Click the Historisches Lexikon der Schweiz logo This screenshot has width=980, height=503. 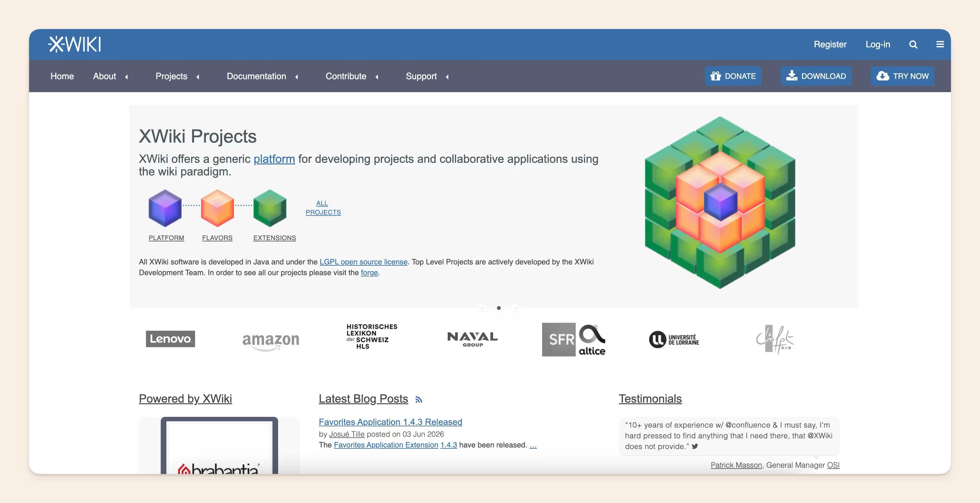tap(372, 336)
